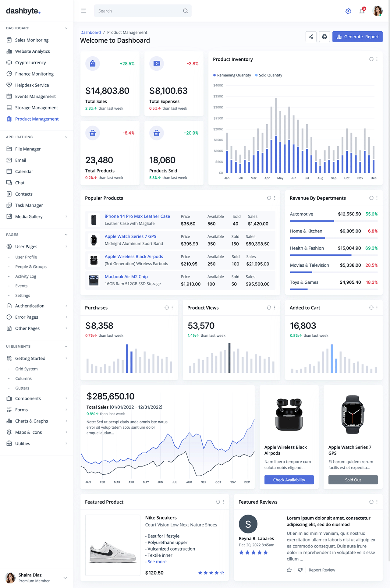Expand the Media Gallery submenu

[66, 217]
